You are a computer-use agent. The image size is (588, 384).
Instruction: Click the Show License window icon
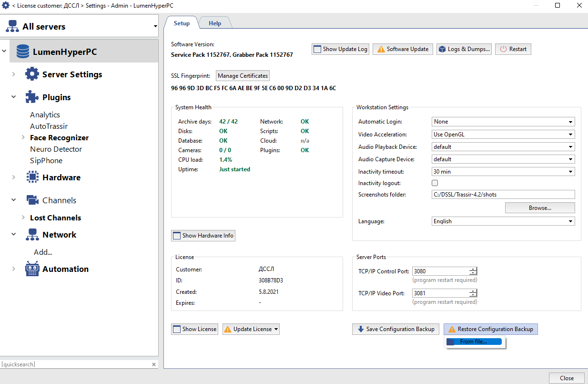[177, 329]
